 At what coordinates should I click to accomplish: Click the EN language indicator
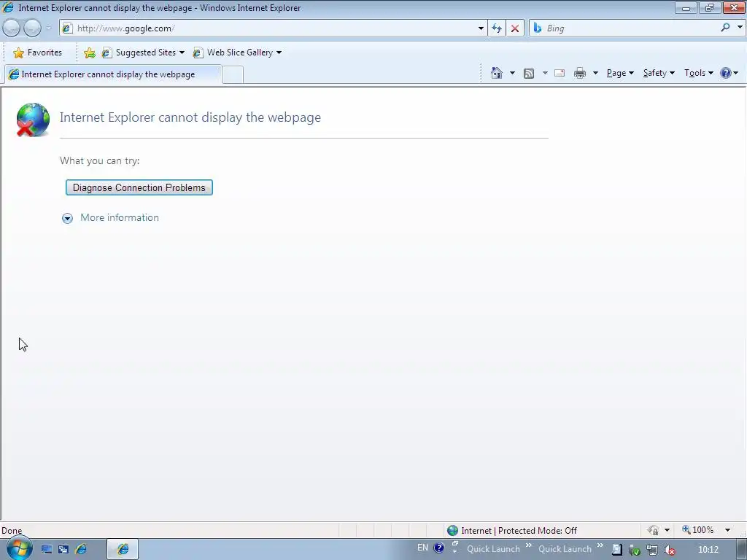coord(422,548)
